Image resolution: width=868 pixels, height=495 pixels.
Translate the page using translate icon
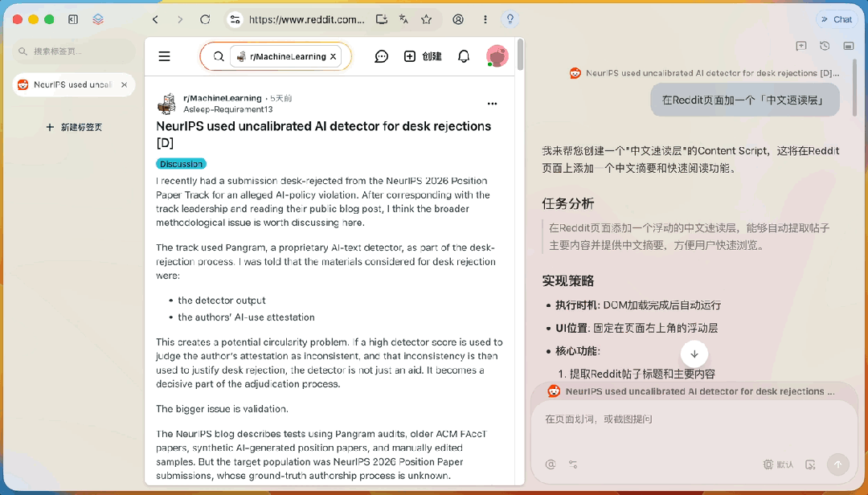point(403,19)
